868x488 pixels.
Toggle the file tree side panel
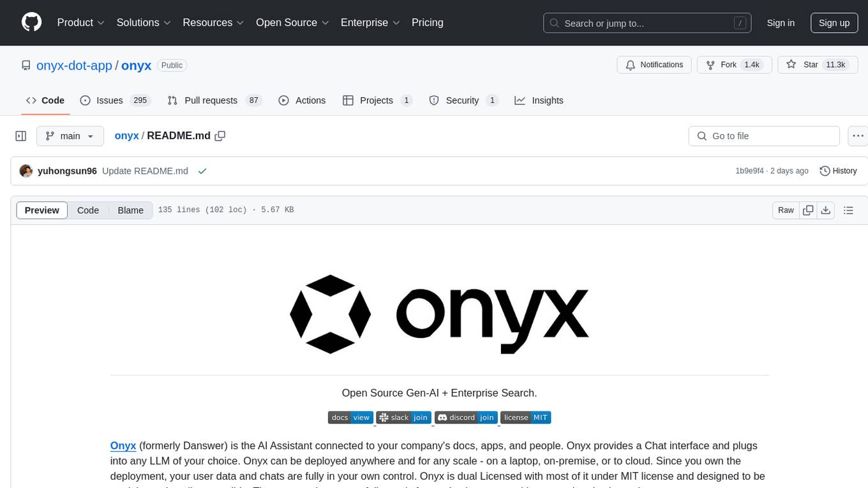click(x=20, y=136)
